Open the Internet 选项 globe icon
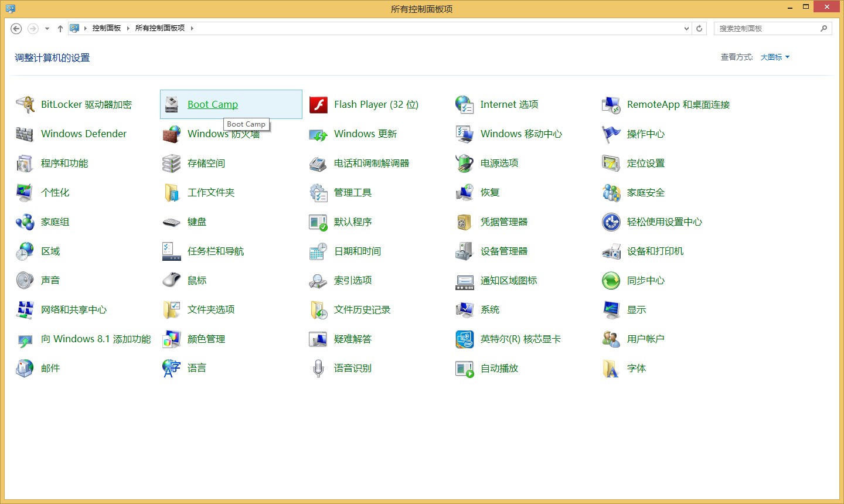844x504 pixels. [x=465, y=104]
